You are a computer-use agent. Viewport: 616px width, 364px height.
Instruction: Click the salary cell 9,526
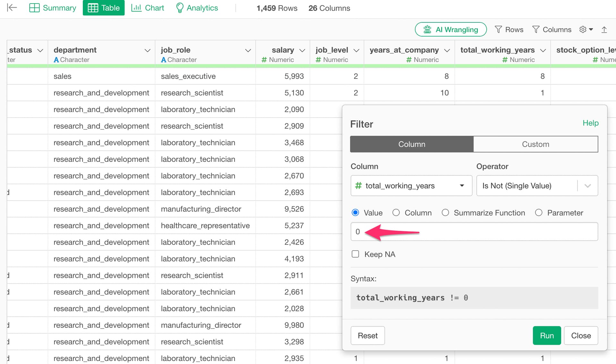[283, 209]
